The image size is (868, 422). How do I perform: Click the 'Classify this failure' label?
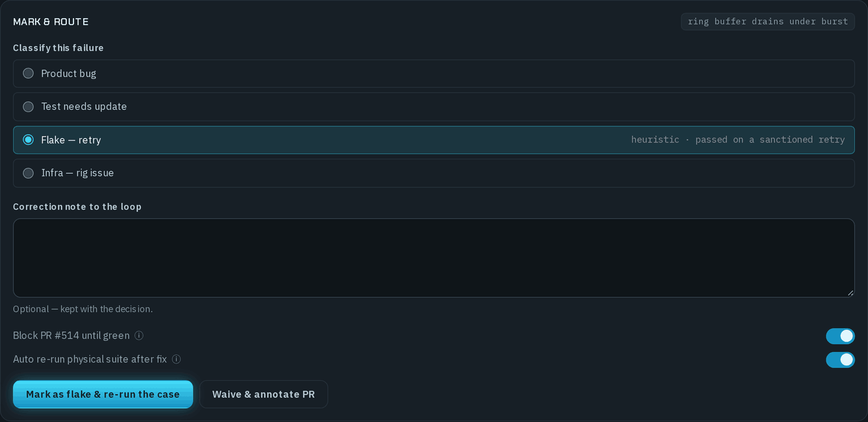[x=58, y=48]
